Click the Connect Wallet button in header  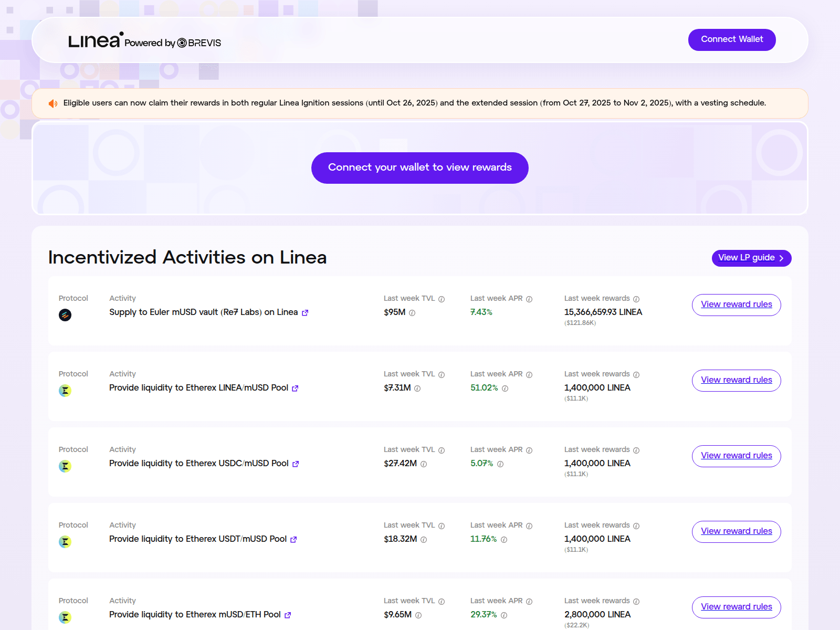point(732,40)
